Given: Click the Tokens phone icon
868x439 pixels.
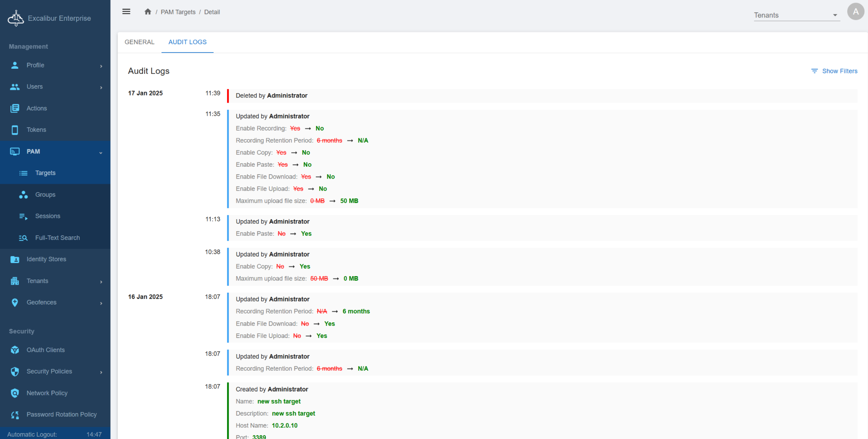Looking at the screenshot, I should (15, 130).
